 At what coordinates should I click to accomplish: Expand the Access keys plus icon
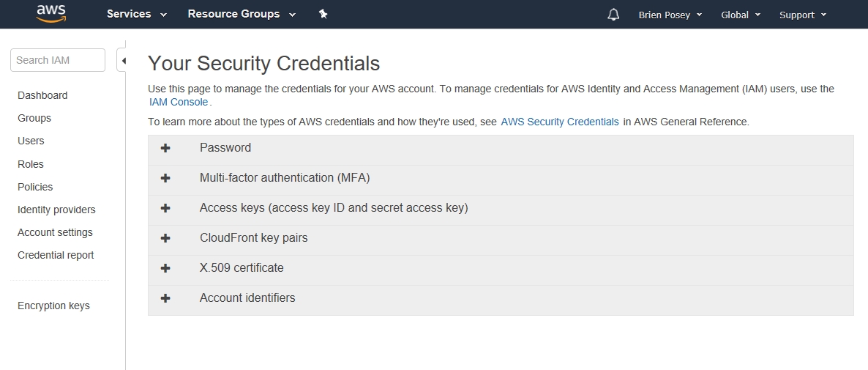(x=165, y=207)
